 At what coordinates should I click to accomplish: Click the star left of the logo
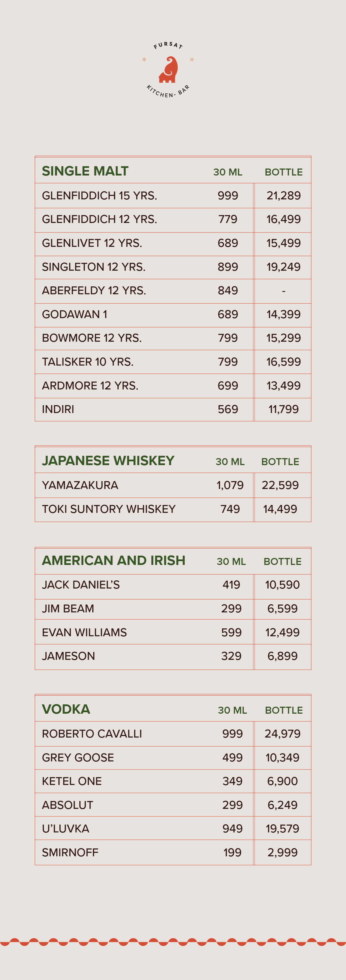[144, 59]
